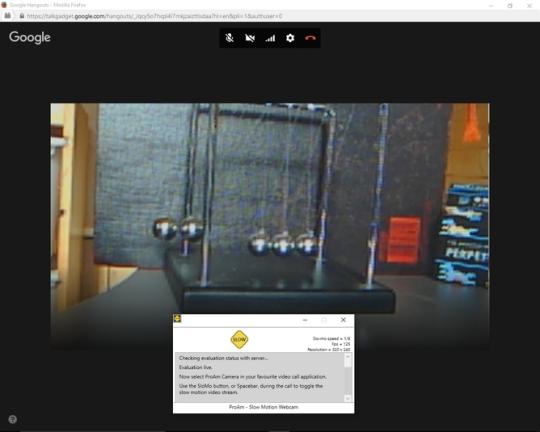
Task: Click 'ProAm - Slow Motion Webcam' footer text
Action: [x=263, y=407]
